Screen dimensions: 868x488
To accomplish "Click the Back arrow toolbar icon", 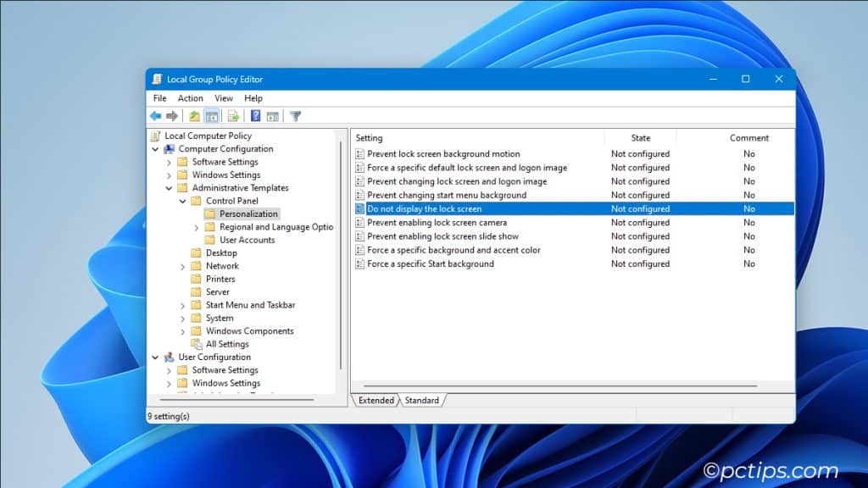I will [x=155, y=116].
